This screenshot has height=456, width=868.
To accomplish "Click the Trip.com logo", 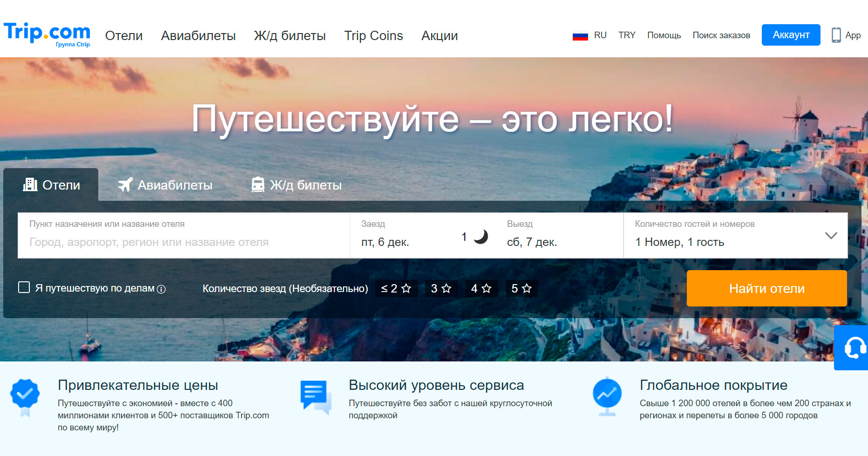I will click(47, 34).
